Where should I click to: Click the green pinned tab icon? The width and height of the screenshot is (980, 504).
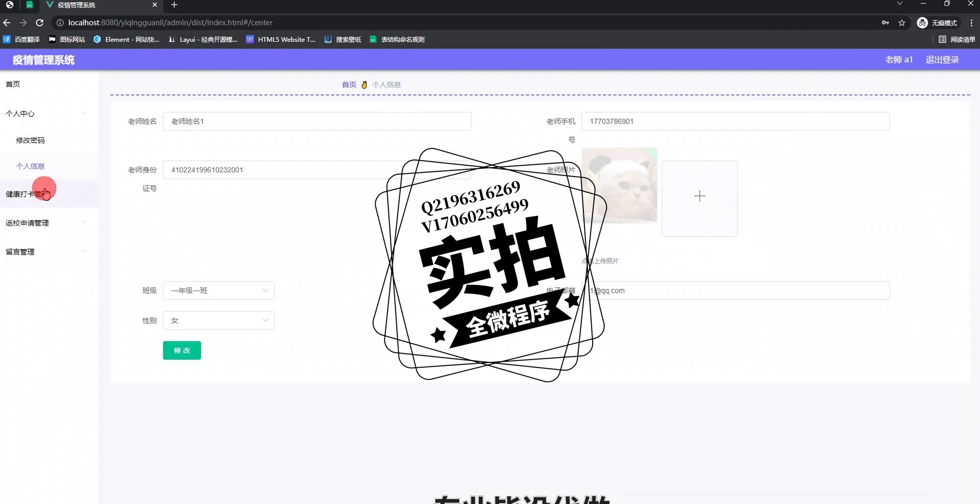click(x=30, y=5)
